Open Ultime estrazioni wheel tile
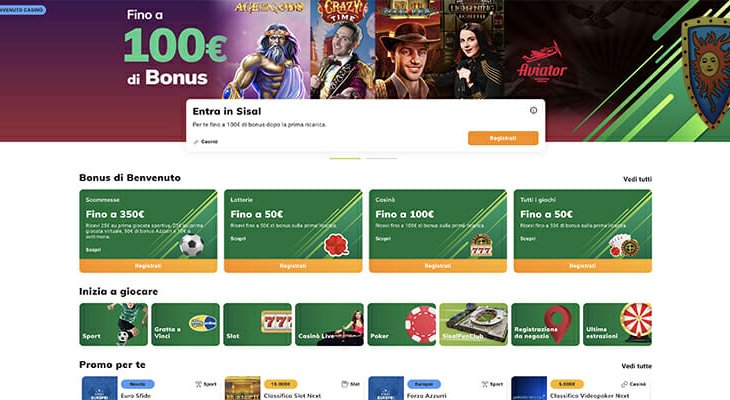The height and width of the screenshot is (400, 730). tap(617, 324)
